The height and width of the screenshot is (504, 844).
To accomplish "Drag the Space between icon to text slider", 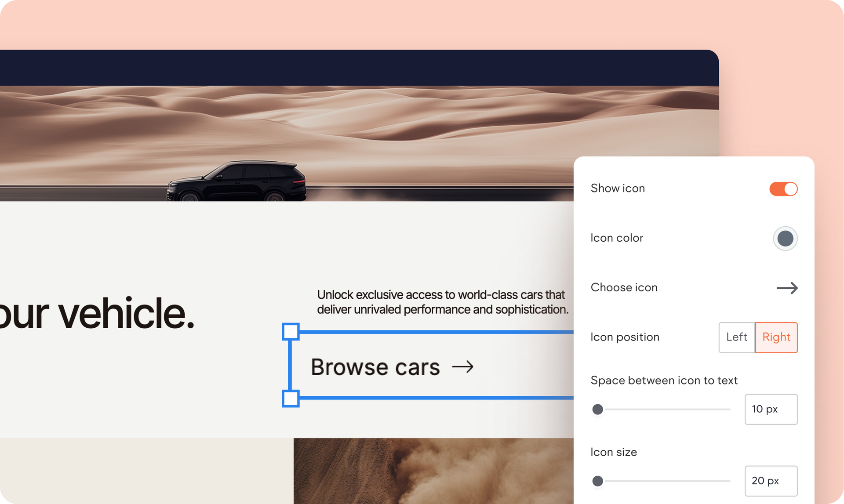I will (598, 409).
